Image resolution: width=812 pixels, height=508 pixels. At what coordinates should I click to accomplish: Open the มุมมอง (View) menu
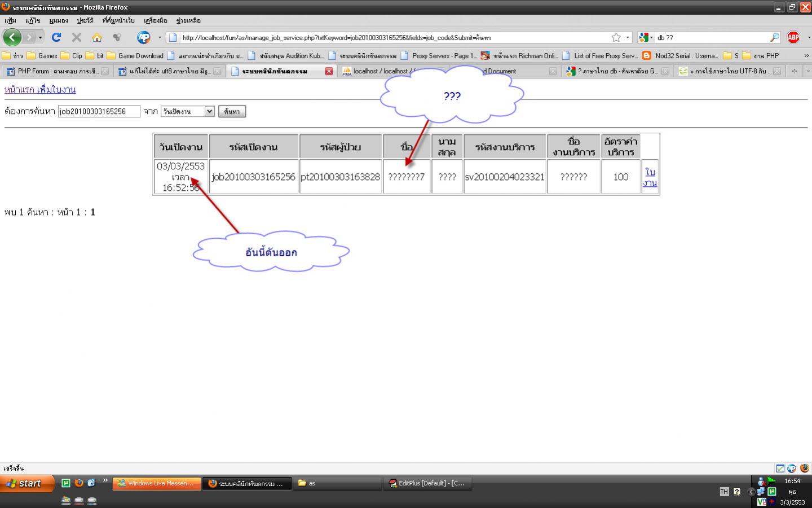click(58, 20)
